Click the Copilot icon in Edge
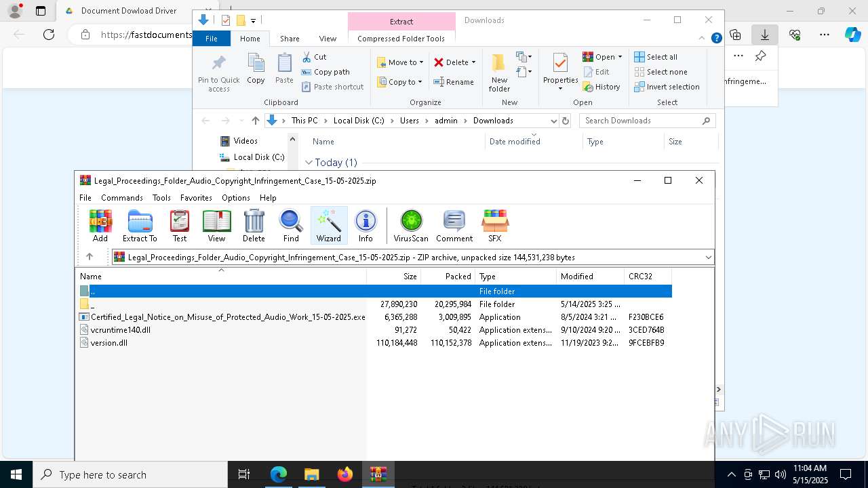Screen dimensions: 868x488 [852, 35]
